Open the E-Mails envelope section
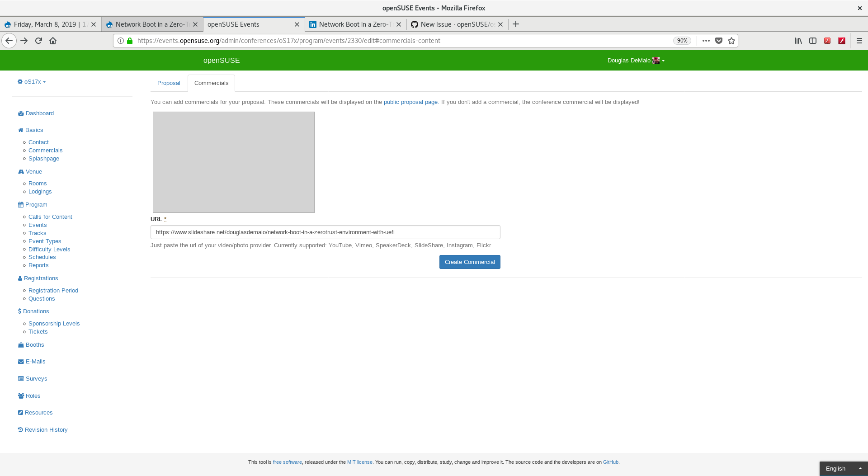 20,362
